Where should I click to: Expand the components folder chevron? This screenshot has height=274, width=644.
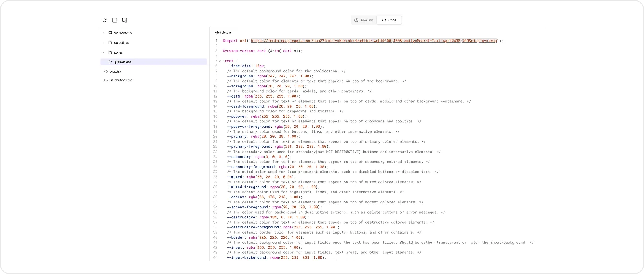104,33
